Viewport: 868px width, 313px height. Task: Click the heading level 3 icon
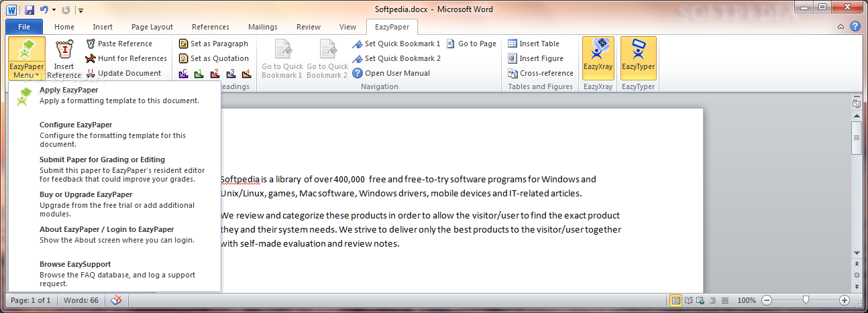(x=231, y=73)
